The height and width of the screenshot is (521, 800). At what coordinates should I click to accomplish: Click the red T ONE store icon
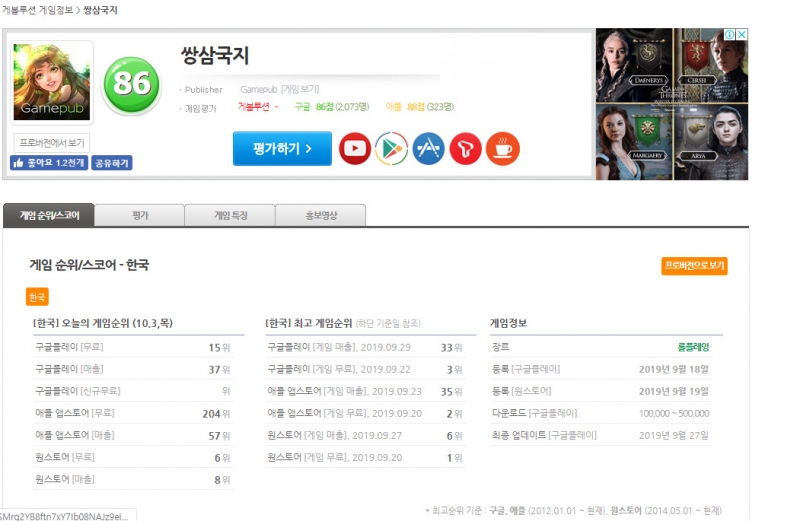tap(465, 149)
